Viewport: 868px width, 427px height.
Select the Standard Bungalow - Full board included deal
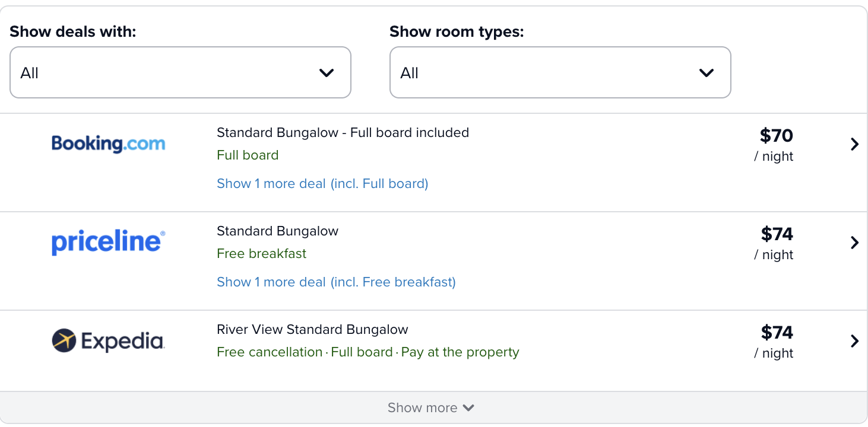click(x=343, y=133)
